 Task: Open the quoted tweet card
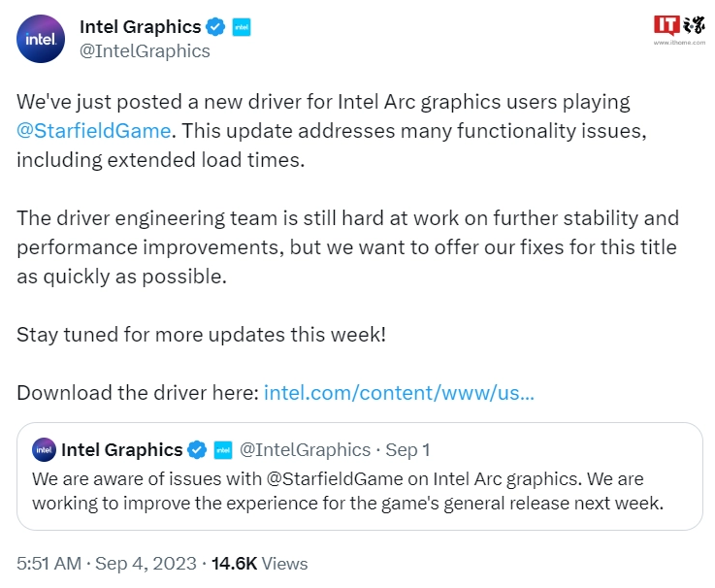click(x=360, y=476)
